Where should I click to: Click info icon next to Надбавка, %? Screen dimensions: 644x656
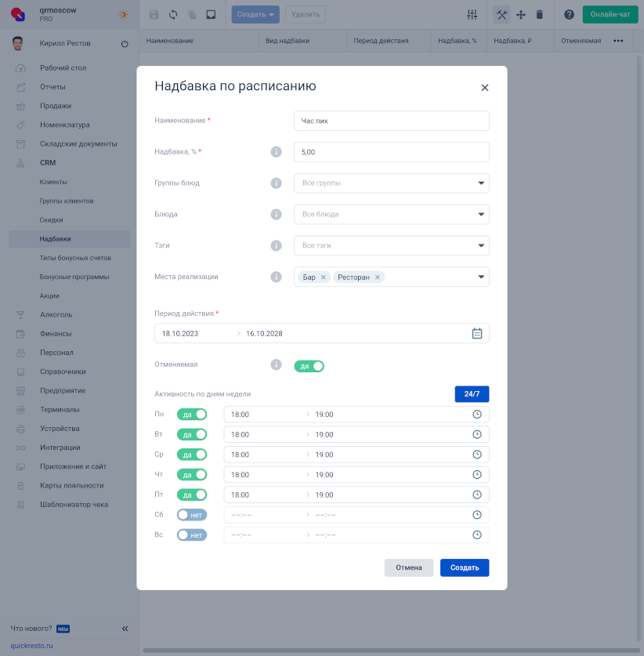coord(276,152)
